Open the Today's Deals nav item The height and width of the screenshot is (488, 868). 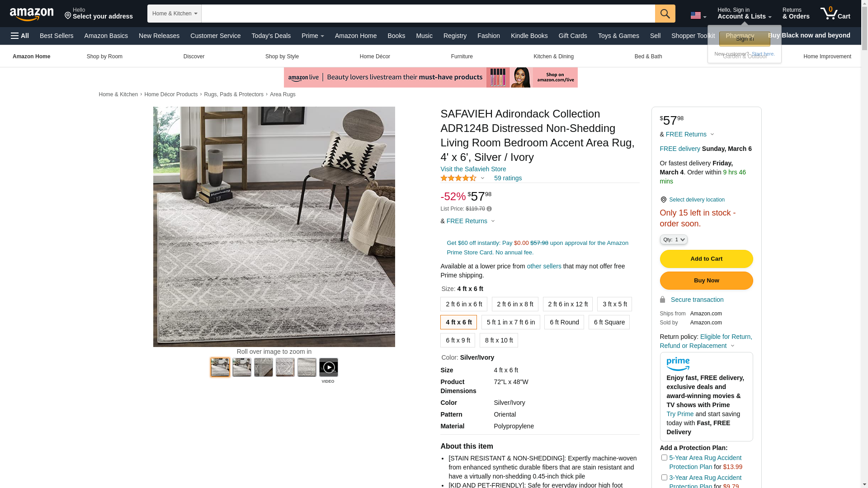271,36
